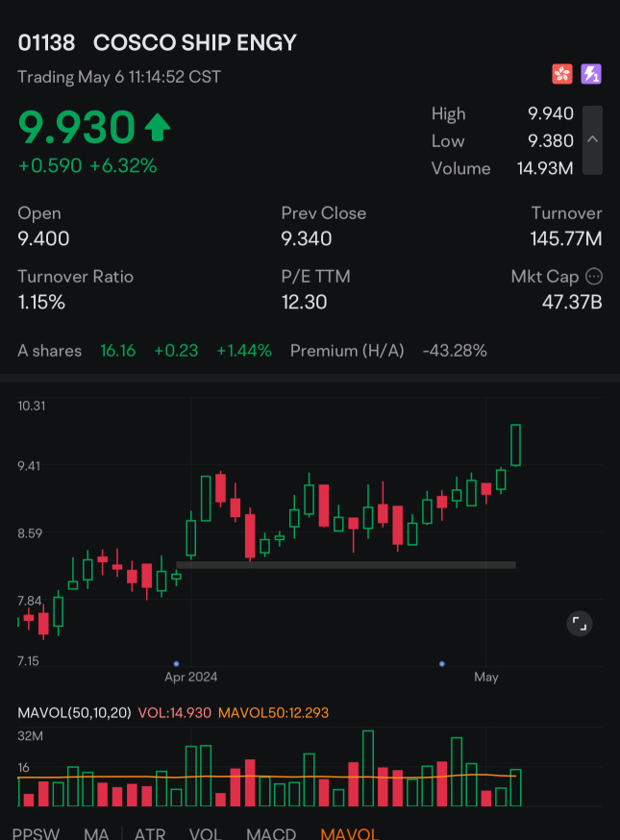Tap the VOL:14.930 readout
This screenshot has width=620, height=840.
[x=174, y=712]
